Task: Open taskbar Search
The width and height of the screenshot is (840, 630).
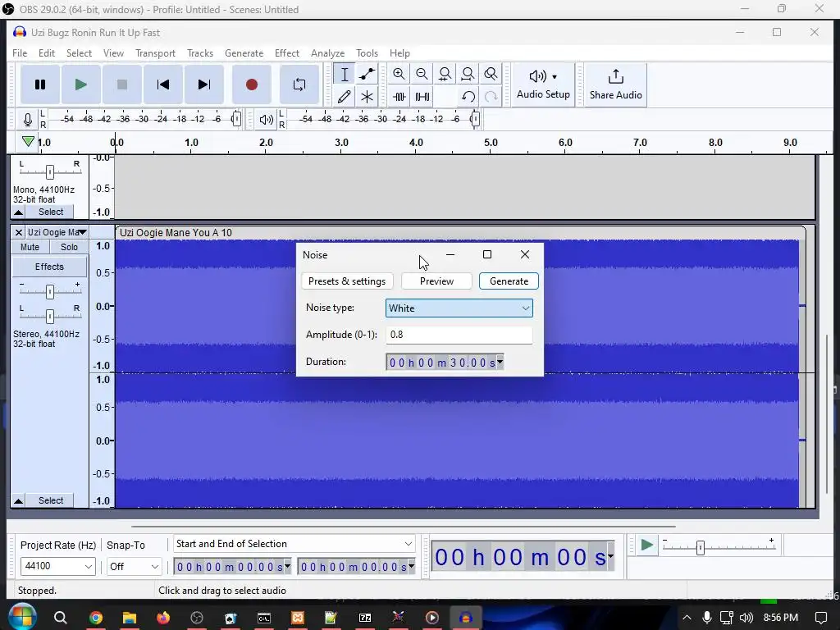Action: pyautogui.click(x=61, y=618)
